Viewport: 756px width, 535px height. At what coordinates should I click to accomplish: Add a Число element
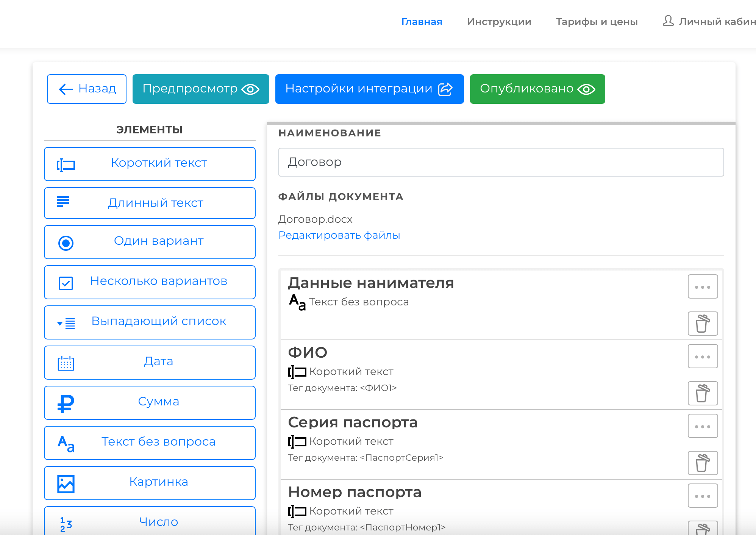point(150,521)
